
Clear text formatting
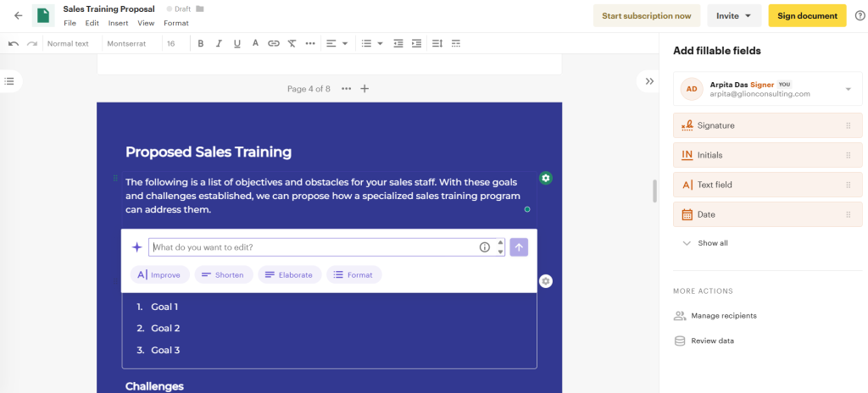(x=292, y=43)
